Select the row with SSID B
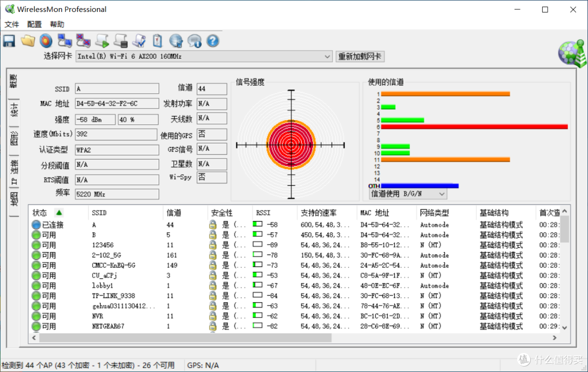 (296, 235)
